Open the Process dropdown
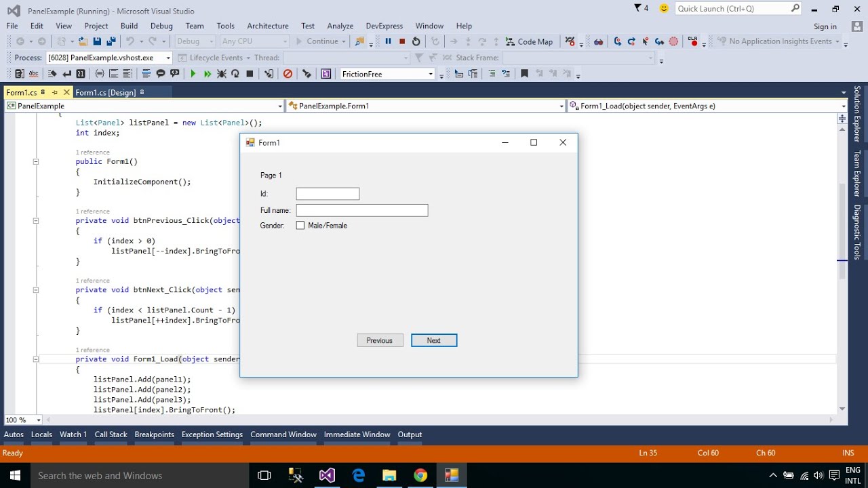 pos(168,58)
